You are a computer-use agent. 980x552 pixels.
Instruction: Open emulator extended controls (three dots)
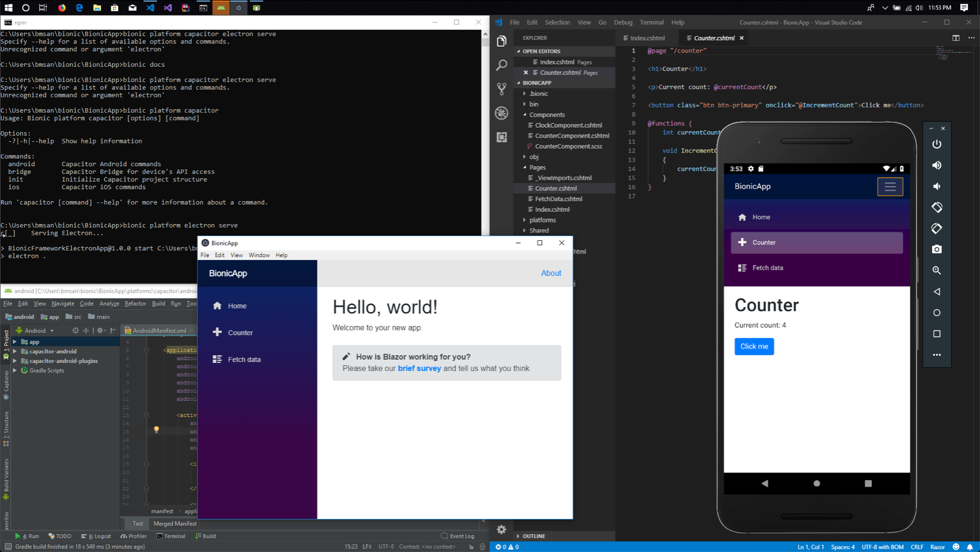pos(937,355)
